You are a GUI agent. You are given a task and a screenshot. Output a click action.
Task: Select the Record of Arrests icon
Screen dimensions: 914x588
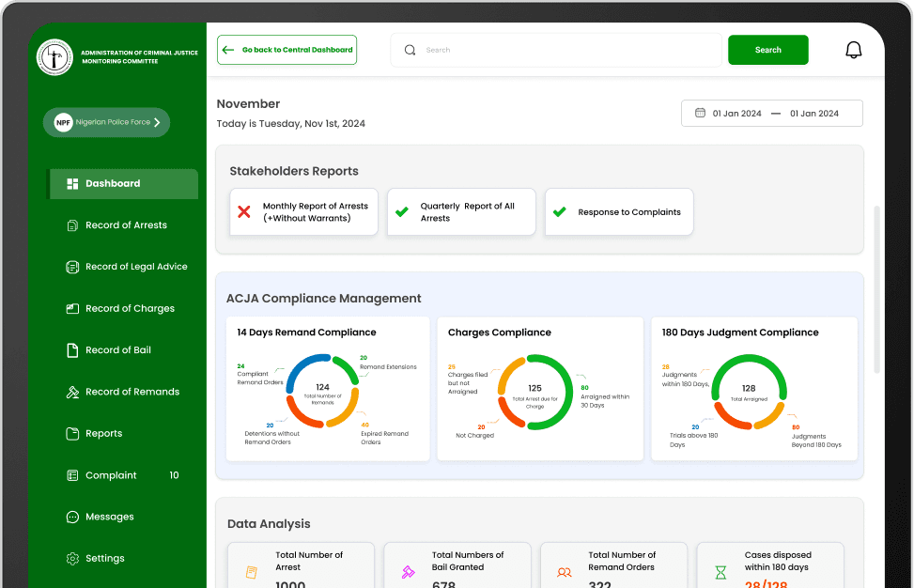click(x=73, y=224)
